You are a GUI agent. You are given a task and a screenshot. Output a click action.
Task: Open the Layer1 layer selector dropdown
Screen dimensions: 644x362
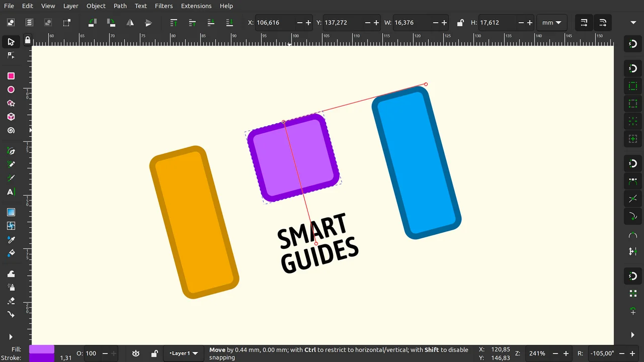pyautogui.click(x=184, y=353)
